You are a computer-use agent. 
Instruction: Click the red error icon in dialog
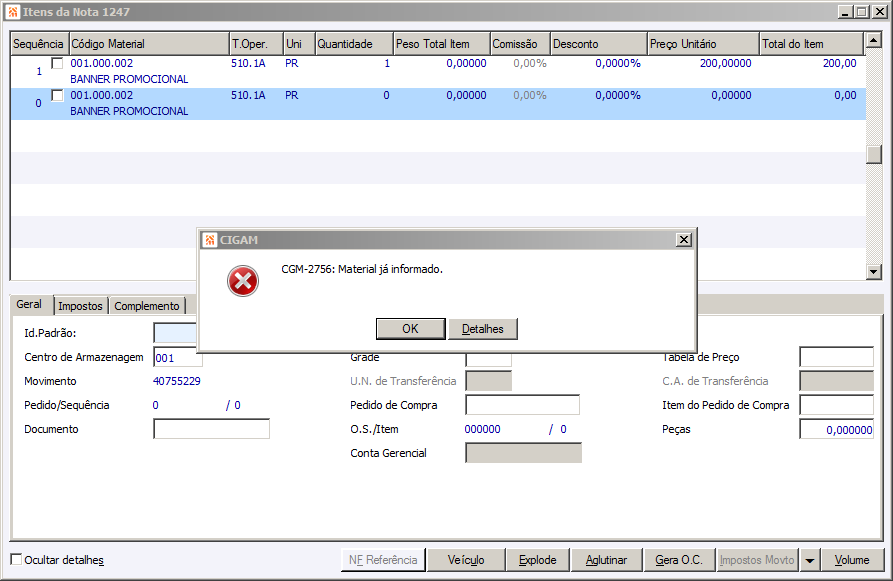[x=243, y=281]
